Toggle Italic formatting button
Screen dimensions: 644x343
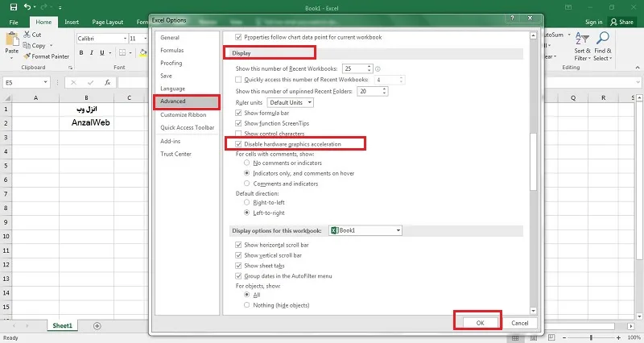pos(92,52)
